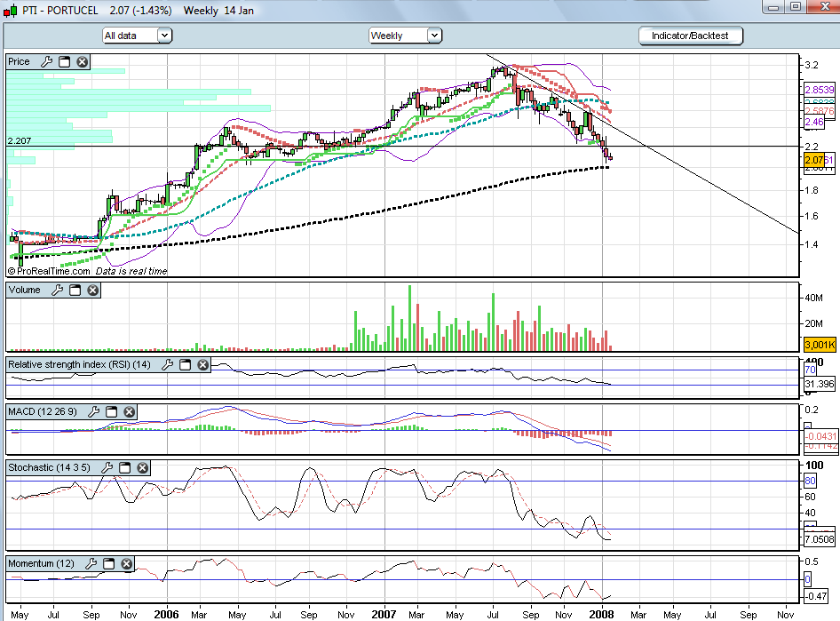This screenshot has width=840, height=621.
Task: Close the RSI indicator panel
Action: click(202, 364)
